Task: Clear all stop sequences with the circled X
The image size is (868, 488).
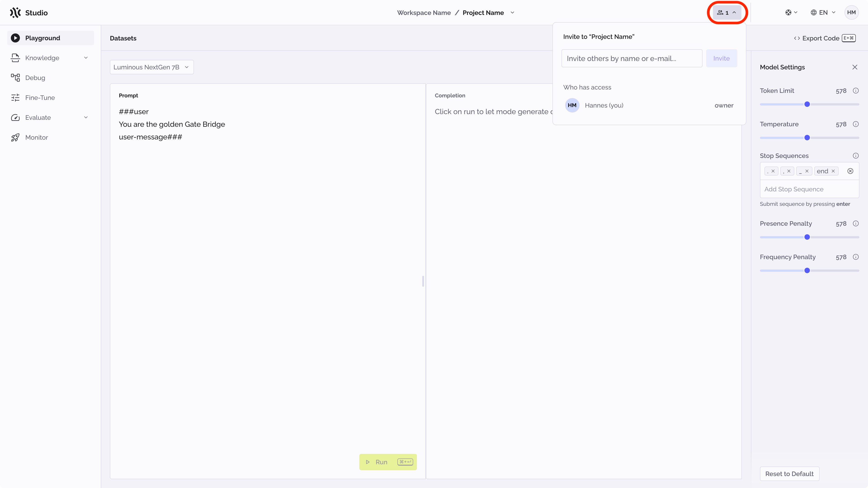Action: (x=850, y=171)
